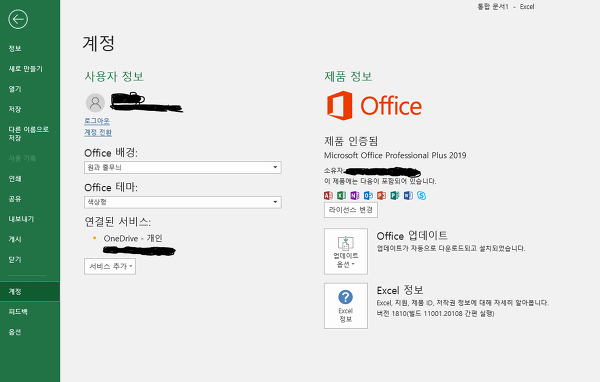Image resolution: width=600 pixels, height=382 pixels.
Task: Open 업데이트 옵션 update options button
Action: [346, 251]
